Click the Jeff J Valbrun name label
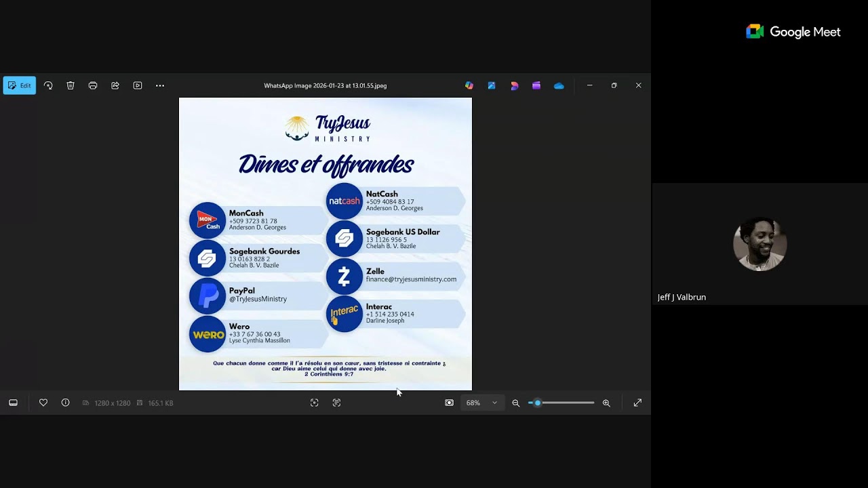The height and width of the screenshot is (488, 868). [x=682, y=297]
